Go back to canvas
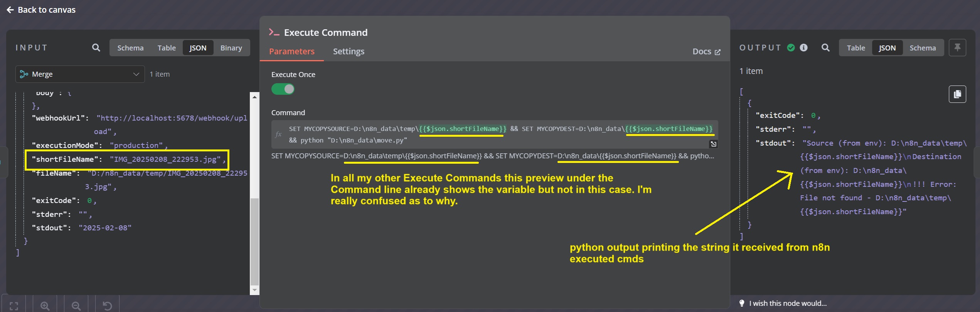The image size is (980, 312). point(41,10)
